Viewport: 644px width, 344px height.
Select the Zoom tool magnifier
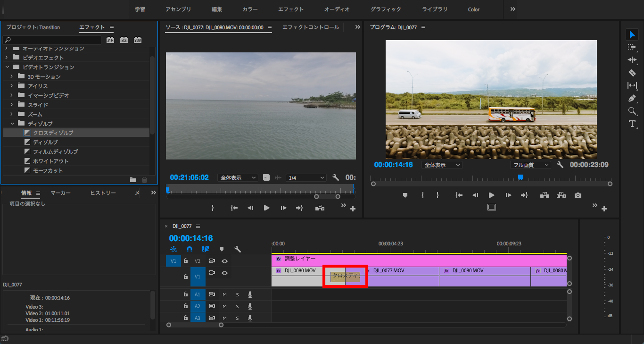click(632, 111)
